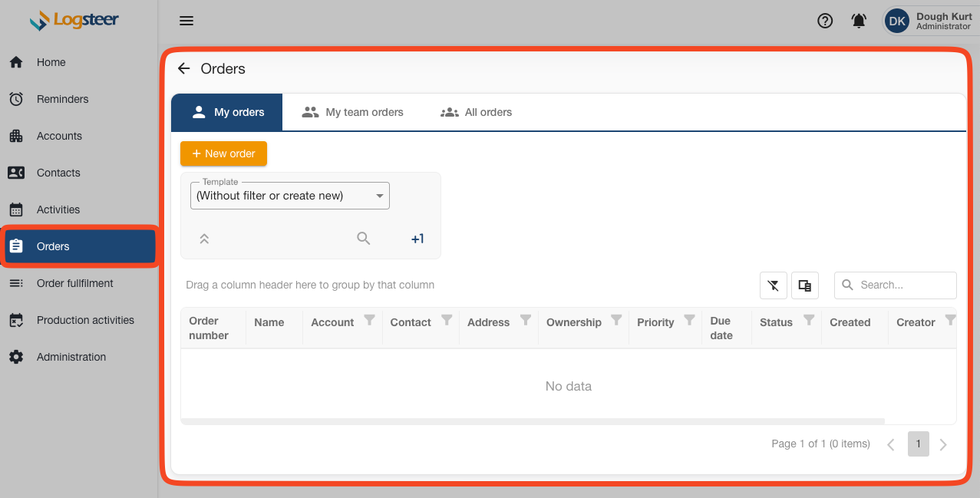Click the back arrow beside Orders

pyautogui.click(x=183, y=68)
